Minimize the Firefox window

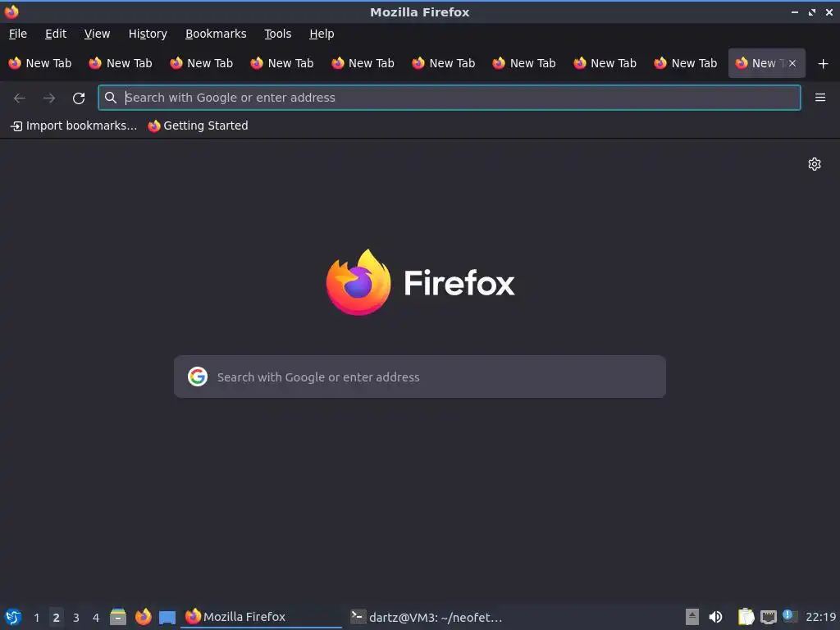click(x=794, y=11)
